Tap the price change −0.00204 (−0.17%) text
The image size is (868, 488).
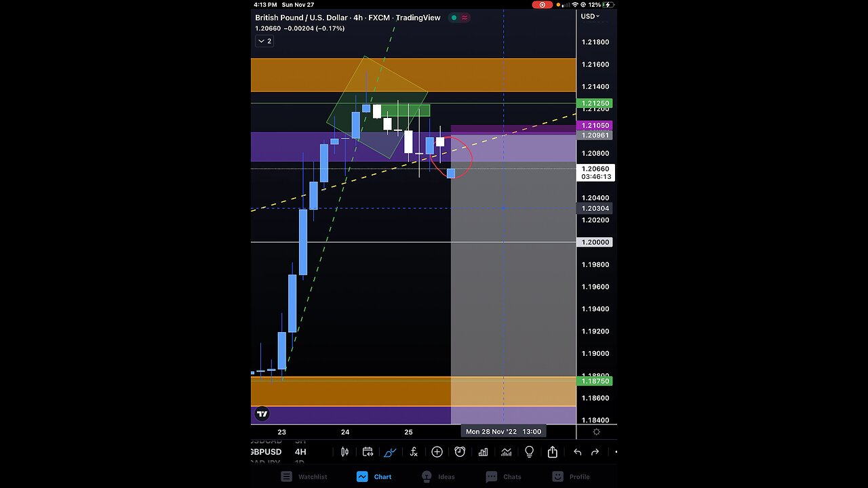[x=315, y=28]
